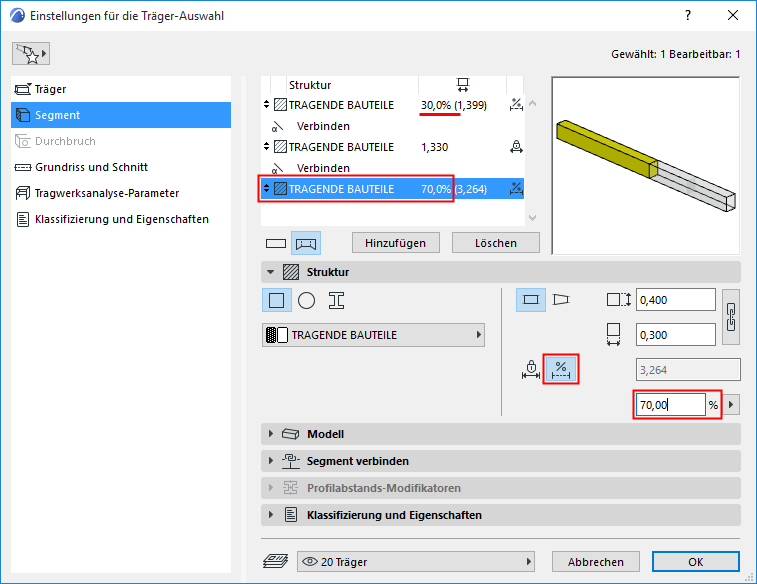This screenshot has height=584, width=757.
Task: Expand Klassifizierung und Eigenschaften panel
Action: (271, 515)
